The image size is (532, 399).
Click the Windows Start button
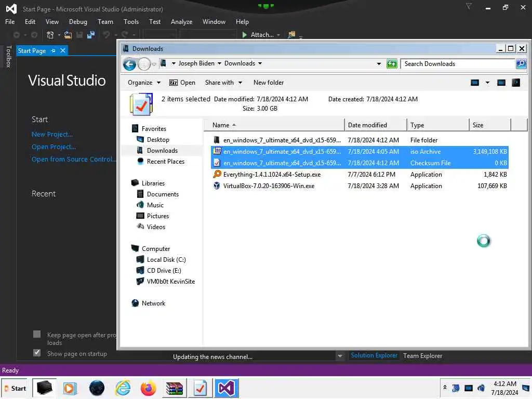coord(15,388)
